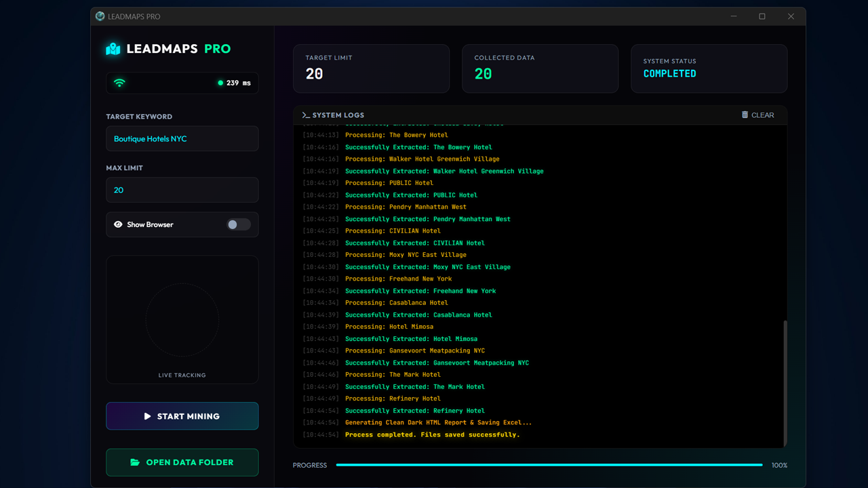Viewport: 868px width, 488px height.
Task: Click the eye icon beside Show Browser
Action: click(x=118, y=224)
